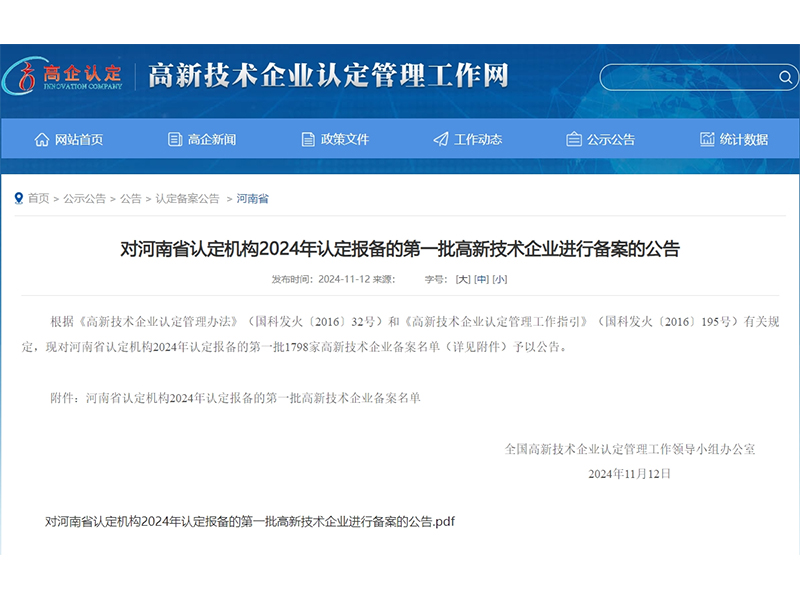The width and height of the screenshot is (800, 600).
Task: Click the 认定备案公告 breadcrumb link
Action: tap(185, 198)
